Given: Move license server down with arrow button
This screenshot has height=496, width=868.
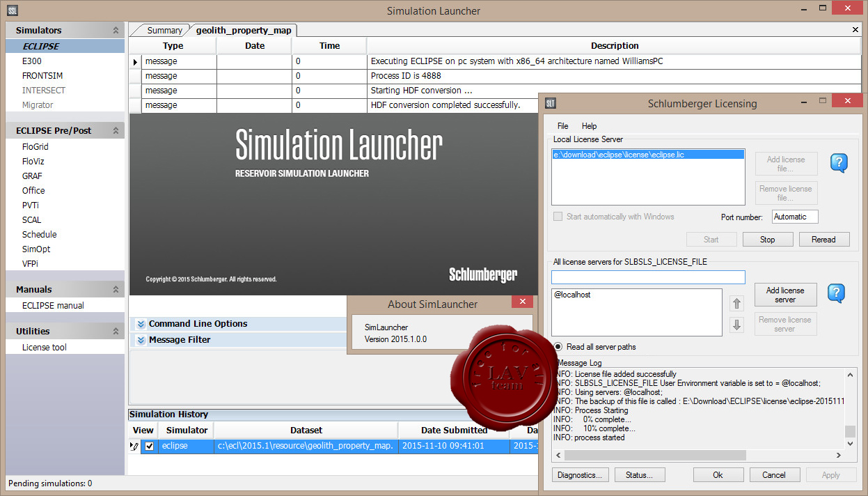Looking at the screenshot, I should point(737,325).
